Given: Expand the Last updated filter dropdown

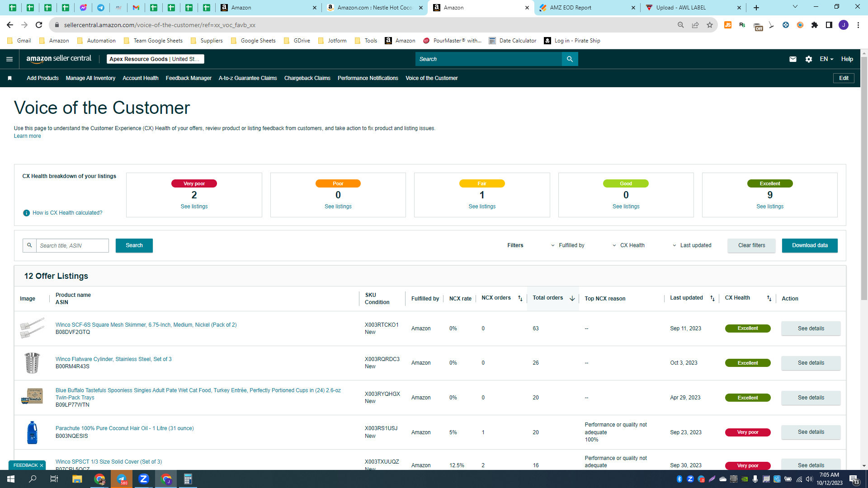Looking at the screenshot, I should (692, 245).
